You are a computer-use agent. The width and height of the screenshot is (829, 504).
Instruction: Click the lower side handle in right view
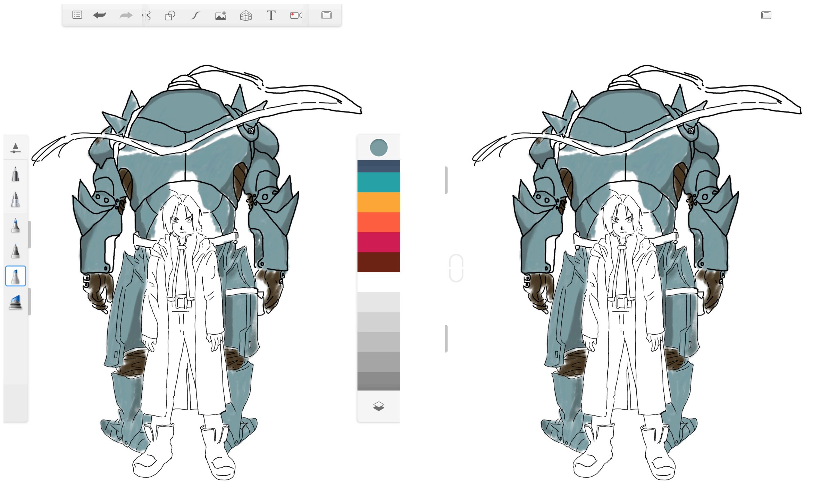[446, 339]
